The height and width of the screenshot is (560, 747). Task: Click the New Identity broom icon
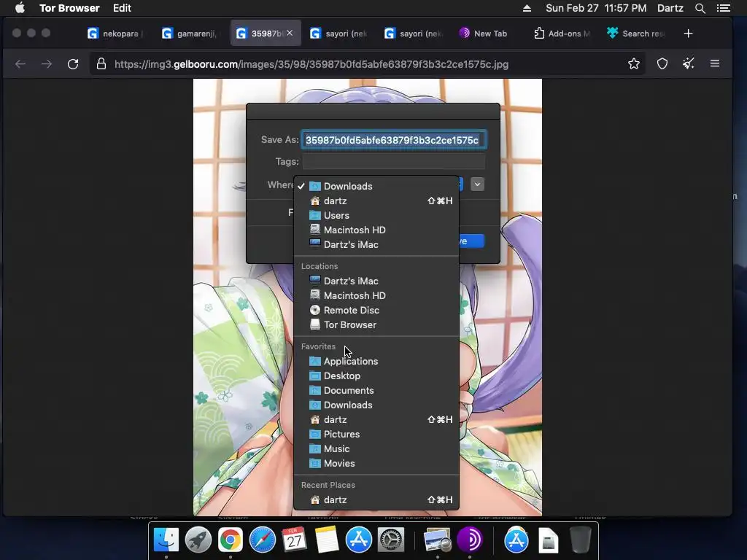tap(689, 64)
